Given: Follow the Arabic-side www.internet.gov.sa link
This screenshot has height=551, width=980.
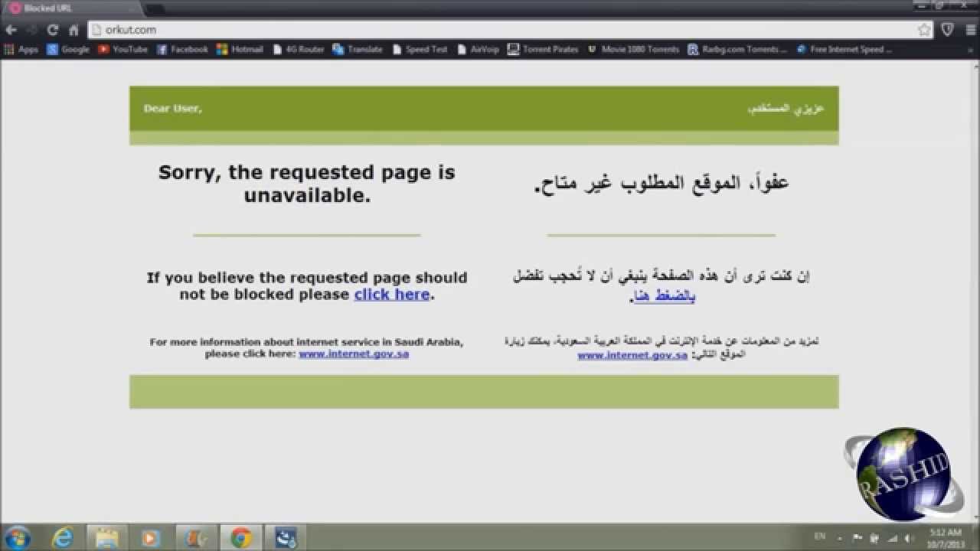Looking at the screenshot, I should 632,356.
